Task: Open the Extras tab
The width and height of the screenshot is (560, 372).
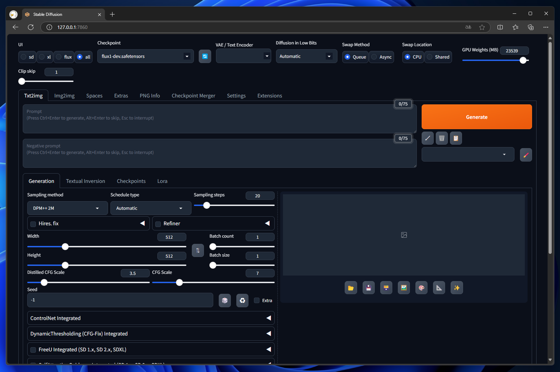Action: click(121, 96)
